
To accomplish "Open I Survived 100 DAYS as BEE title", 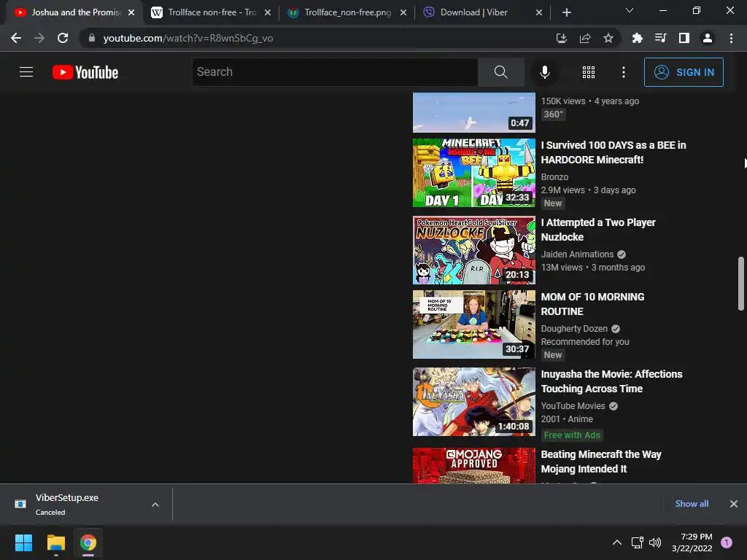I will 613,152.
